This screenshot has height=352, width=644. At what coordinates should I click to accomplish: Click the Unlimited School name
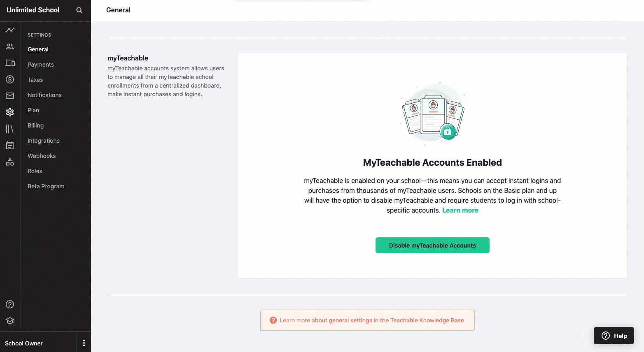click(33, 10)
